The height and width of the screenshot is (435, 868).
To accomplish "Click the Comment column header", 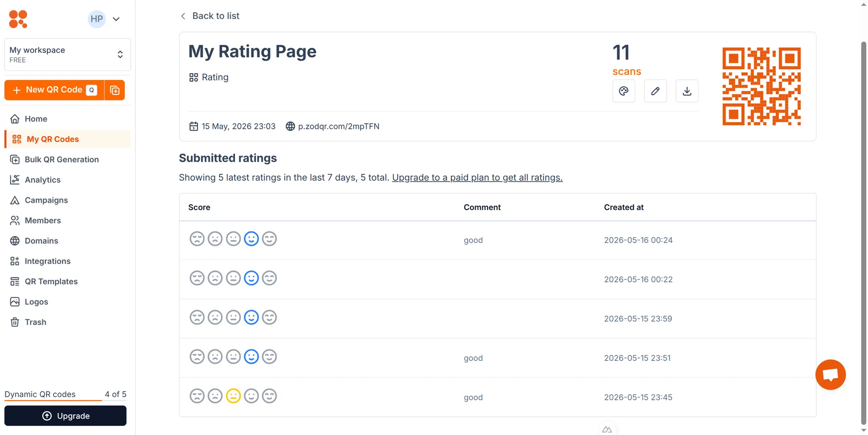I will pyautogui.click(x=482, y=207).
